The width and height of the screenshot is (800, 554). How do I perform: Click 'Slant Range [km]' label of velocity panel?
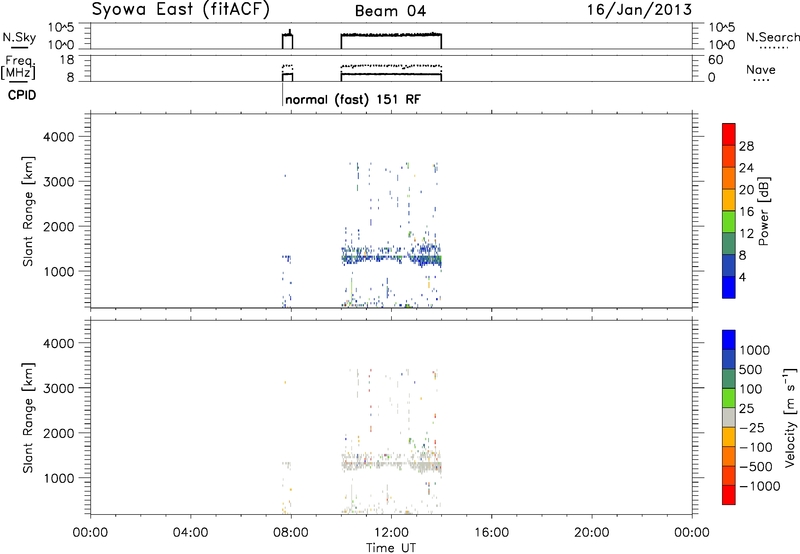click(28, 418)
